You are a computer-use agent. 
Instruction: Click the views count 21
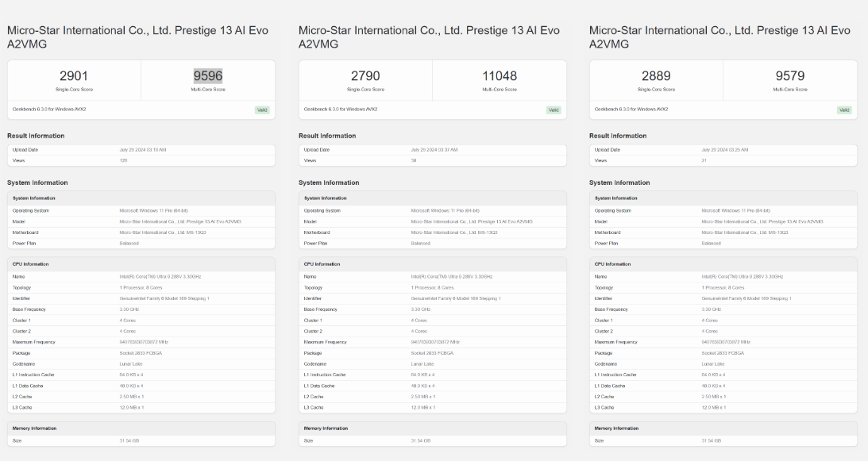704,160
